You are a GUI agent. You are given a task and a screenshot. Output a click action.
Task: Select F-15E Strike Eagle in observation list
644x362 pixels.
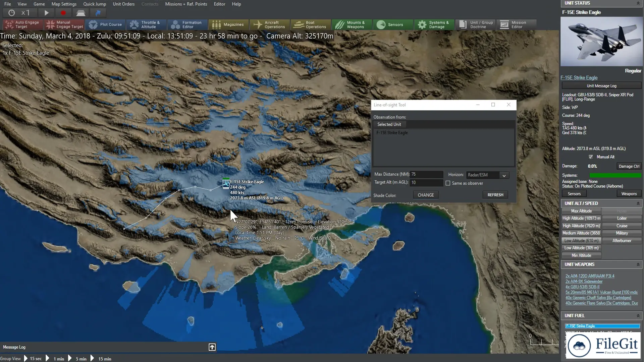392,133
